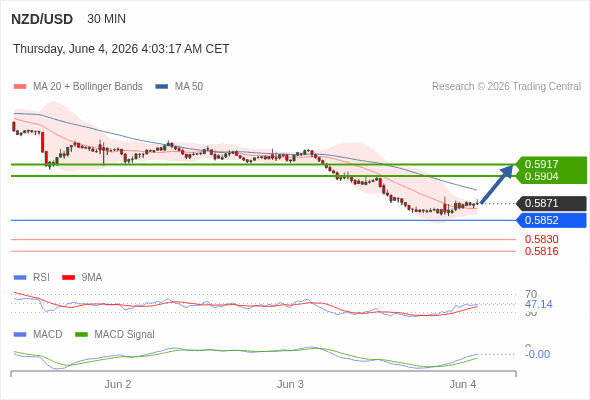This screenshot has width=590, height=400.
Task: Click the blue MACD legend marker
Action: 20,335
